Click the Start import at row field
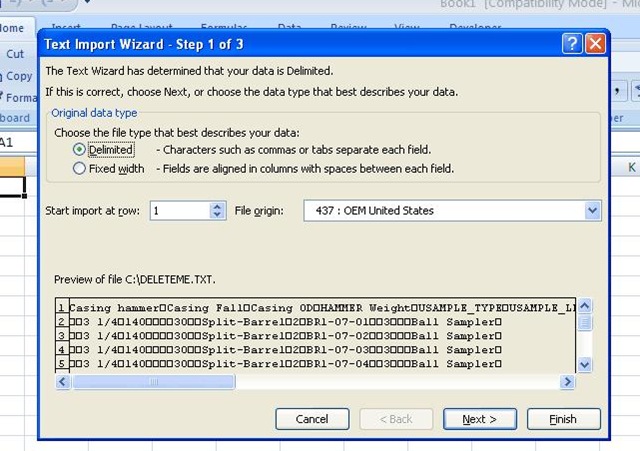The image size is (640, 451). pyautogui.click(x=180, y=211)
